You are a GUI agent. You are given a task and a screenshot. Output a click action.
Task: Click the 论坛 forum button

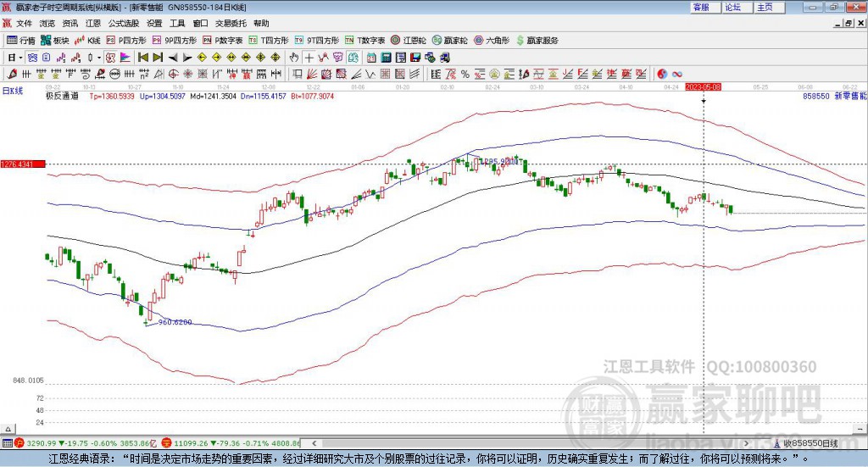pyautogui.click(x=737, y=7)
